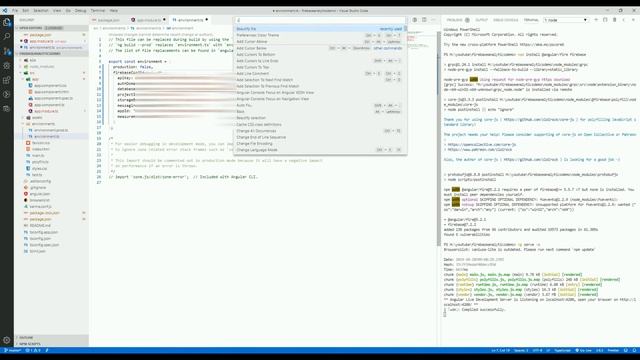
Task: Choose 'Change Language Mode' command
Action: [x=320, y=150]
